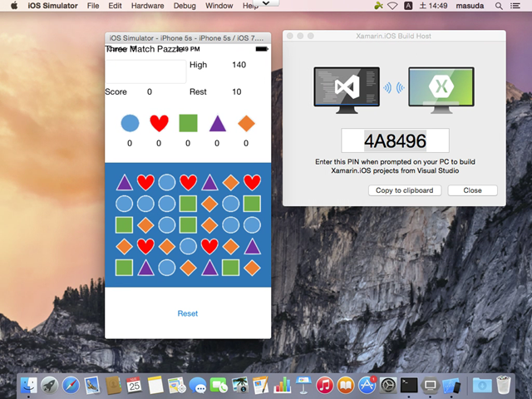The height and width of the screenshot is (399, 532).
Task: Click the Copy to clipboard button
Action: [x=404, y=190]
